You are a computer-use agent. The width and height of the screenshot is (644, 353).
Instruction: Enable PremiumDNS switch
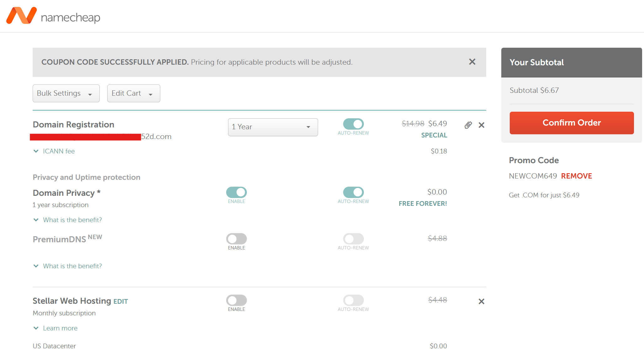(x=237, y=239)
